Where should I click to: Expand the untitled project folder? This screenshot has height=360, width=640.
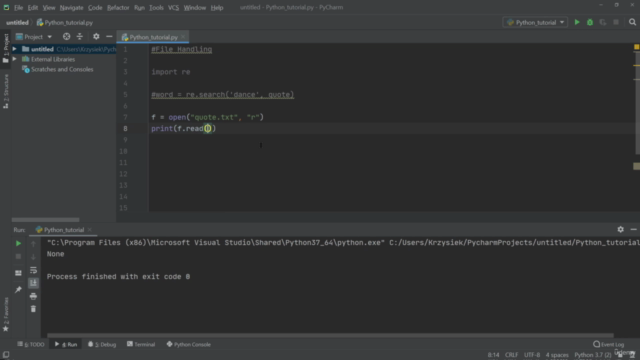[15, 49]
